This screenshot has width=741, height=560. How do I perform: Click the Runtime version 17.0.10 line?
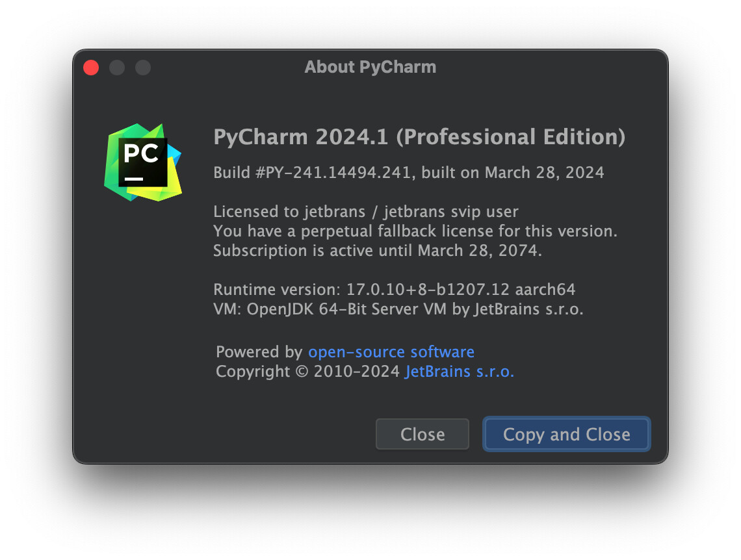coord(394,289)
